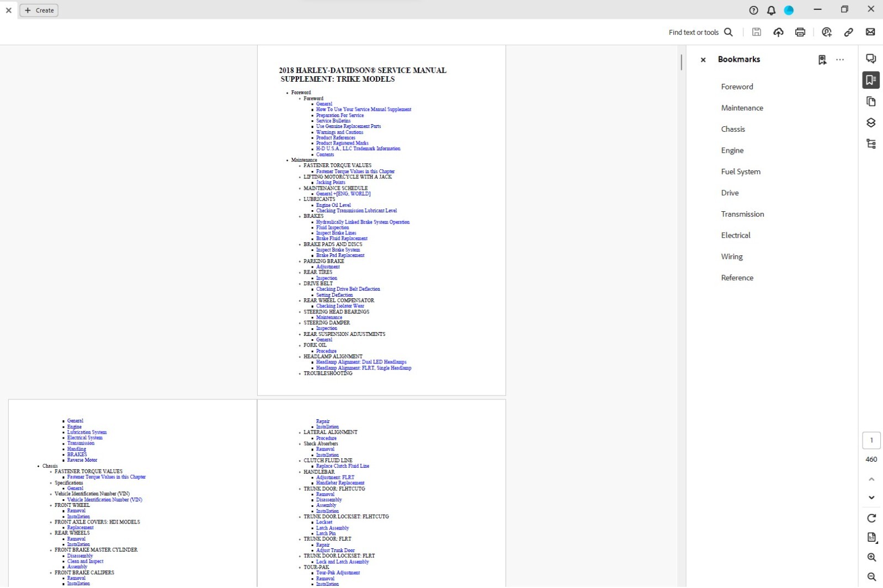Click the cloud upload icon
Viewport: 883px width, 588px height.
[x=778, y=32]
